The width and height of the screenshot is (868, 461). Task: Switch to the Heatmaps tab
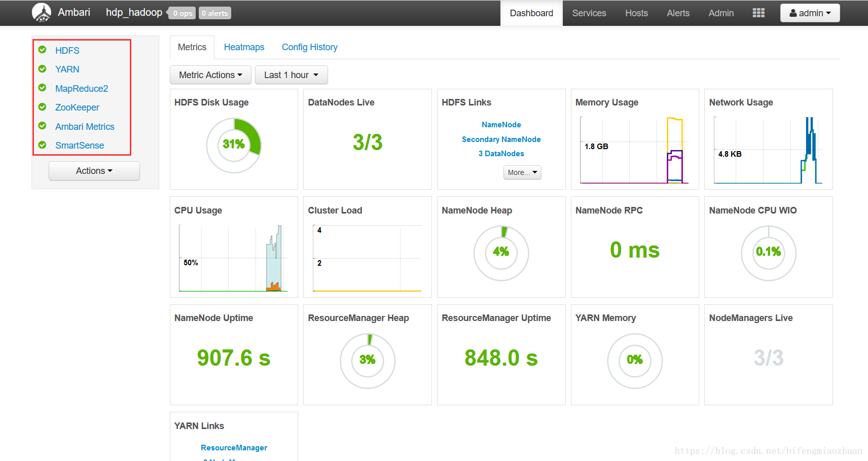pyautogui.click(x=244, y=47)
